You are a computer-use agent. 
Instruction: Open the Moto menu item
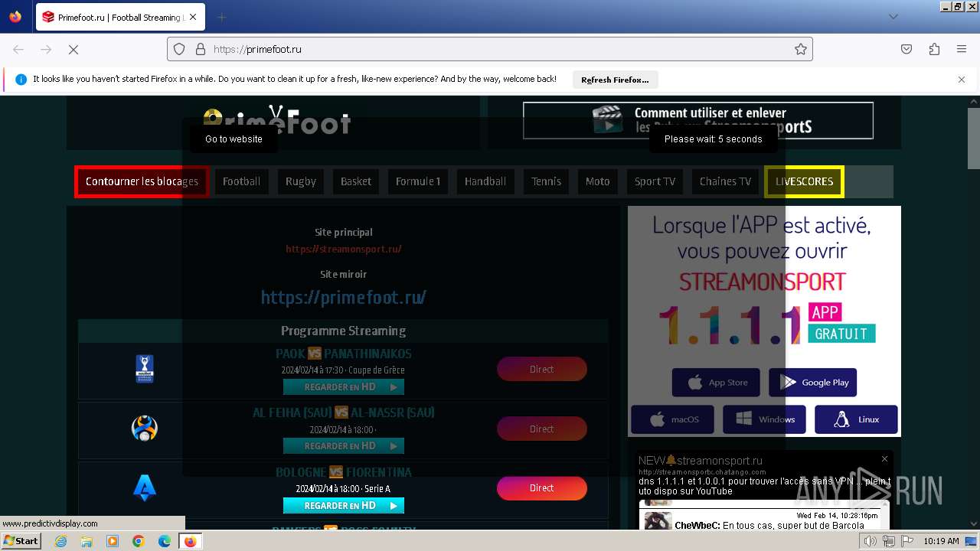[598, 181]
